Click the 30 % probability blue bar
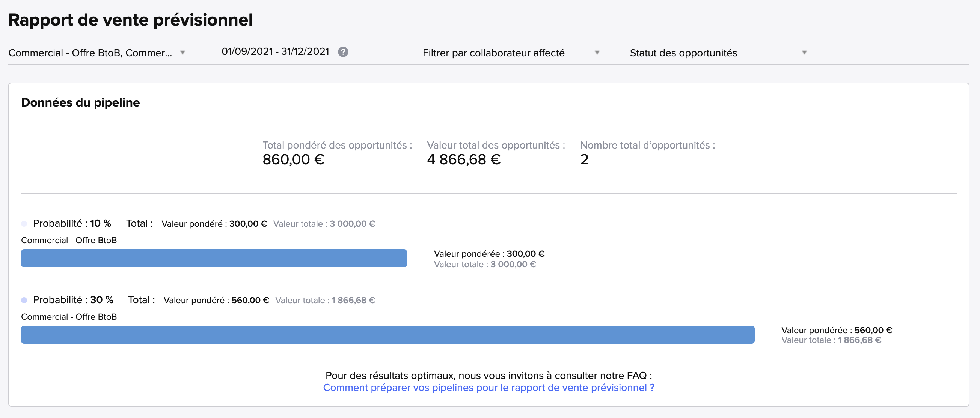This screenshot has width=980, height=418. (387, 335)
